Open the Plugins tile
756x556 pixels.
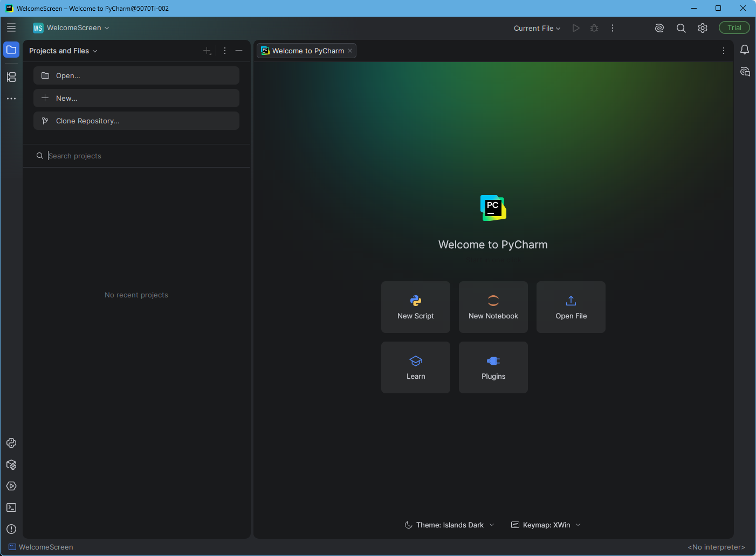point(493,367)
